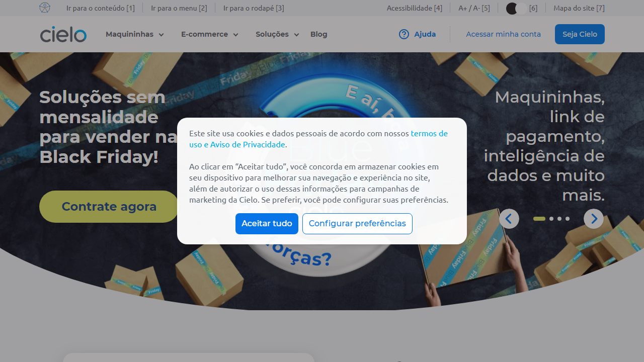Screen dimensions: 644x362
Task: Open Mapa do site link
Action: (579, 8)
